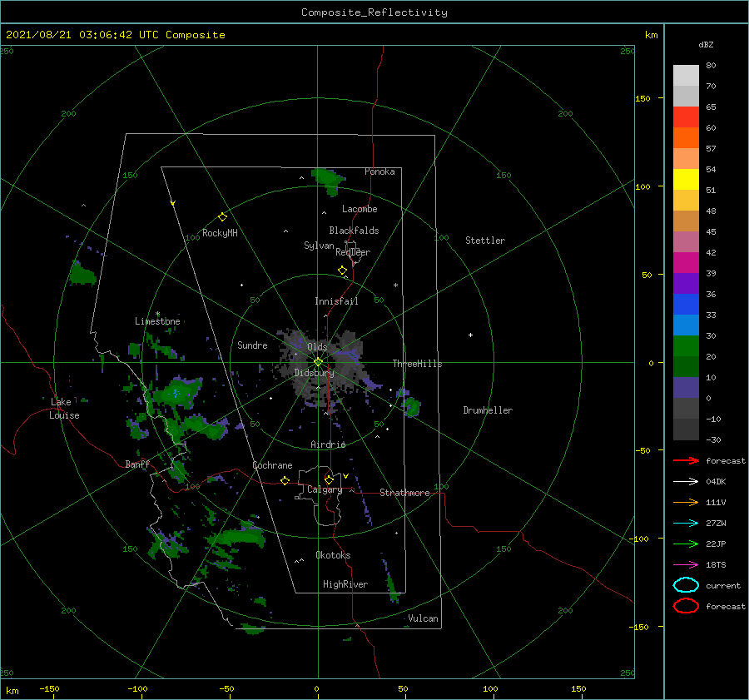Image resolution: width=749 pixels, height=700 pixels.
Task: Select the Stettler city label
Action: pos(485,241)
